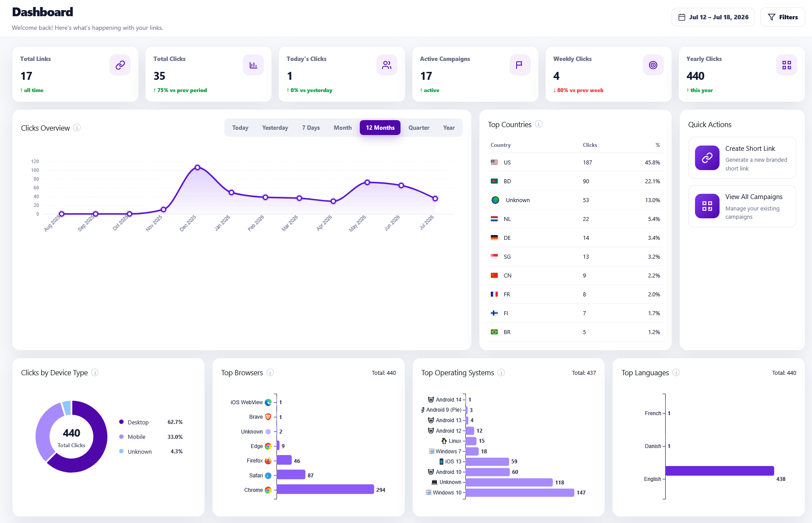This screenshot has width=812, height=523.
Task: Click the Safari bar showing 87
Action: pyautogui.click(x=291, y=475)
